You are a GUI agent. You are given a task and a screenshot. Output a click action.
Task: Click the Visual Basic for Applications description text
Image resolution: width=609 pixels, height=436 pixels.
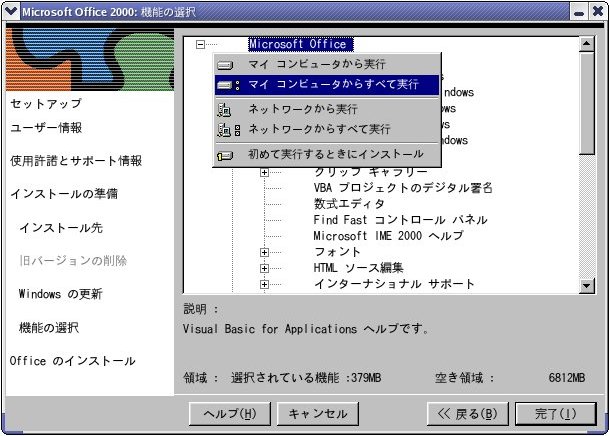(x=306, y=330)
